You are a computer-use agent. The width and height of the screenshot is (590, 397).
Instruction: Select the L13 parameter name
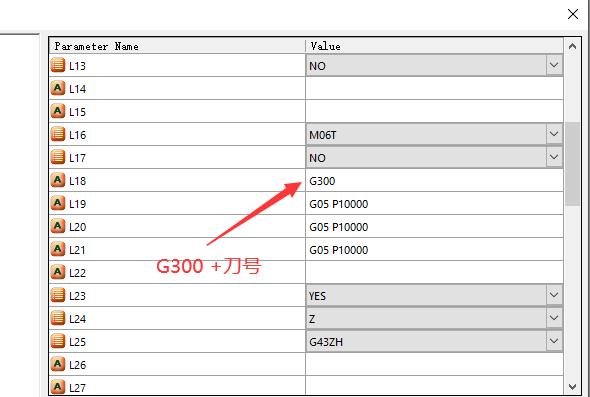[77, 66]
